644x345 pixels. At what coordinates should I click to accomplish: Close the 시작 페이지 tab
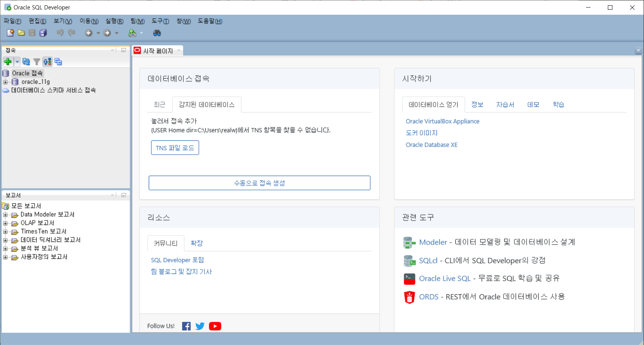[x=179, y=50]
